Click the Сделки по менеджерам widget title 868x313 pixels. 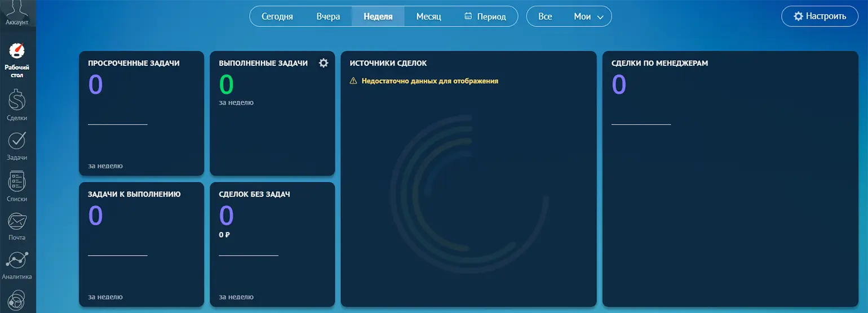click(x=659, y=63)
